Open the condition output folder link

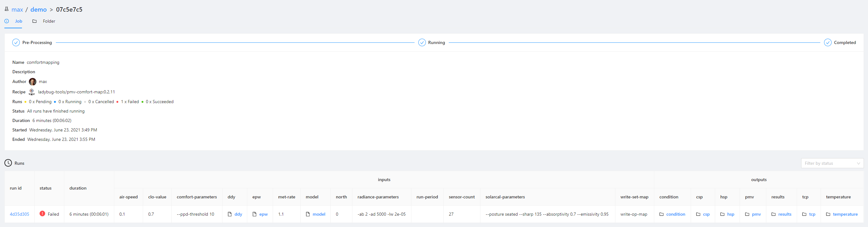(x=676, y=214)
